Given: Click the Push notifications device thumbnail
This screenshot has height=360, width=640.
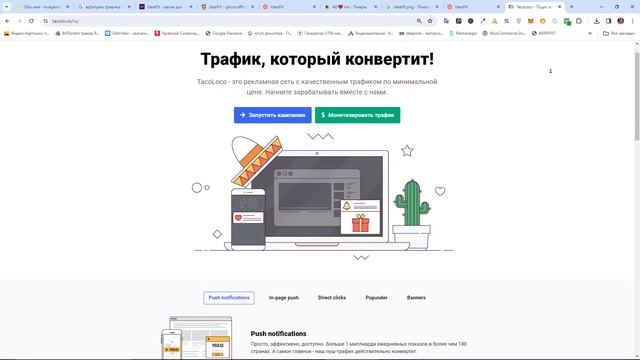Looking at the screenshot, I should tap(196, 338).
